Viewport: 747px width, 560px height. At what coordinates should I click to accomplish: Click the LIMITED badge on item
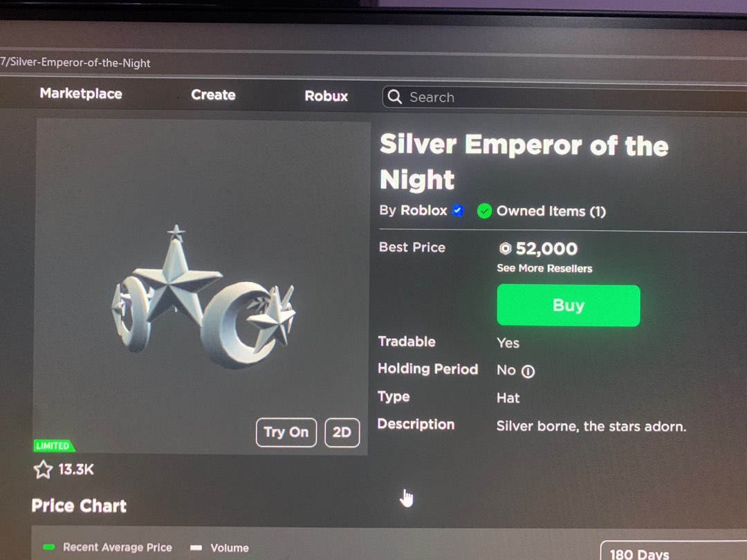pyautogui.click(x=53, y=446)
